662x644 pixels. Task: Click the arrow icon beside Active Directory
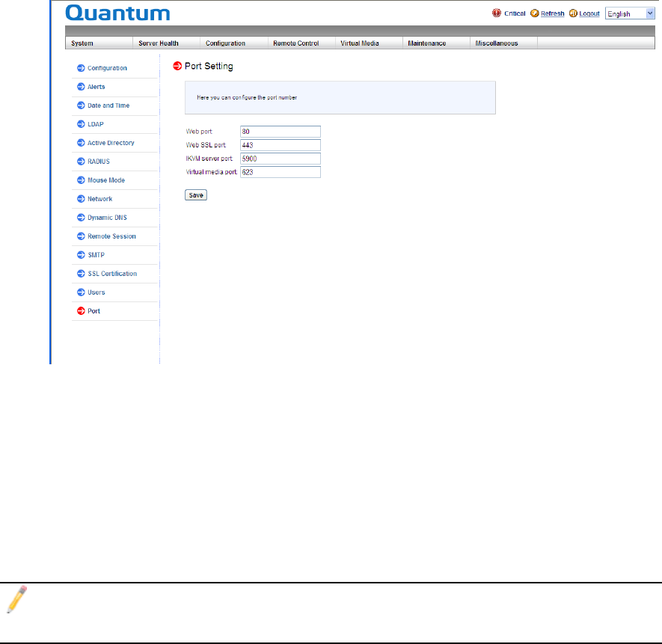(81, 143)
